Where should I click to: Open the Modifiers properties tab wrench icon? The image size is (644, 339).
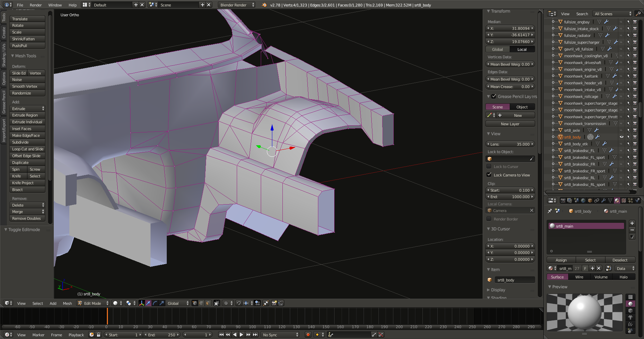[603, 200]
